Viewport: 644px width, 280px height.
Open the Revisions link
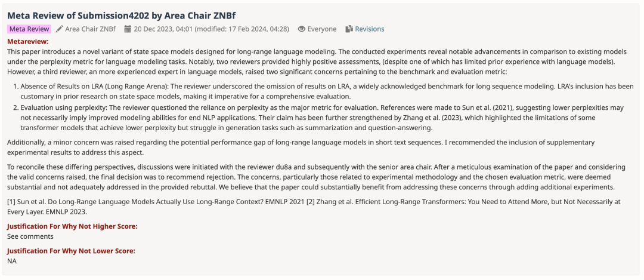(370, 29)
